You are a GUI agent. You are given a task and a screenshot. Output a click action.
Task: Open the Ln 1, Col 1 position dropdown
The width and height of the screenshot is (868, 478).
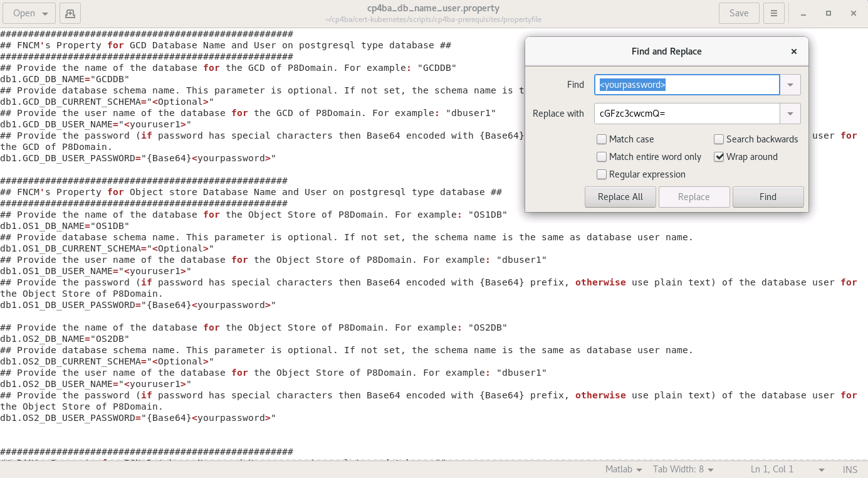(x=787, y=469)
